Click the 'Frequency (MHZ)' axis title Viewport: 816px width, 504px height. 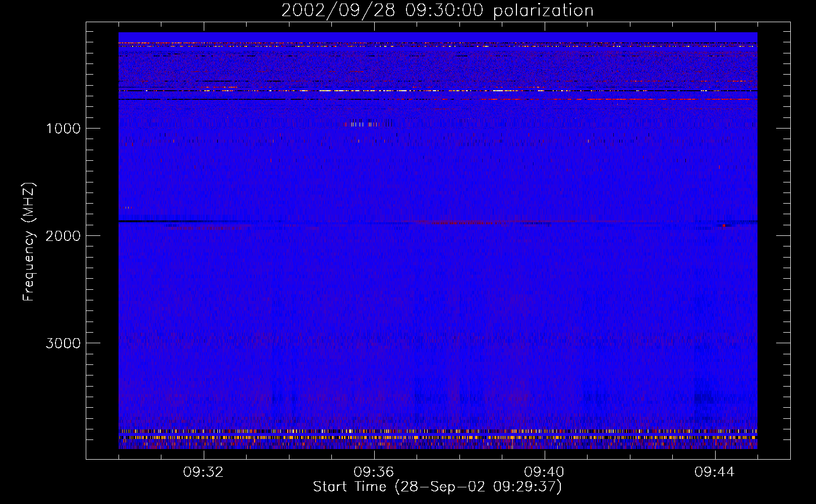(x=29, y=241)
